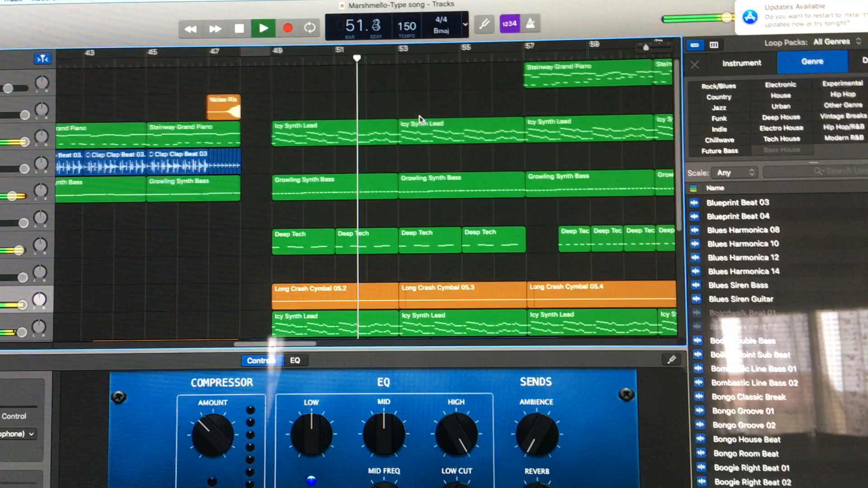Open the Scale Any dropdown

click(x=735, y=173)
